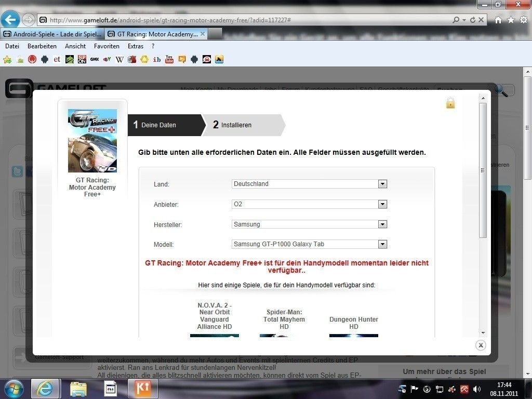Open the eBay bookmark icon
The height and width of the screenshot is (399, 532).
[x=107, y=59]
